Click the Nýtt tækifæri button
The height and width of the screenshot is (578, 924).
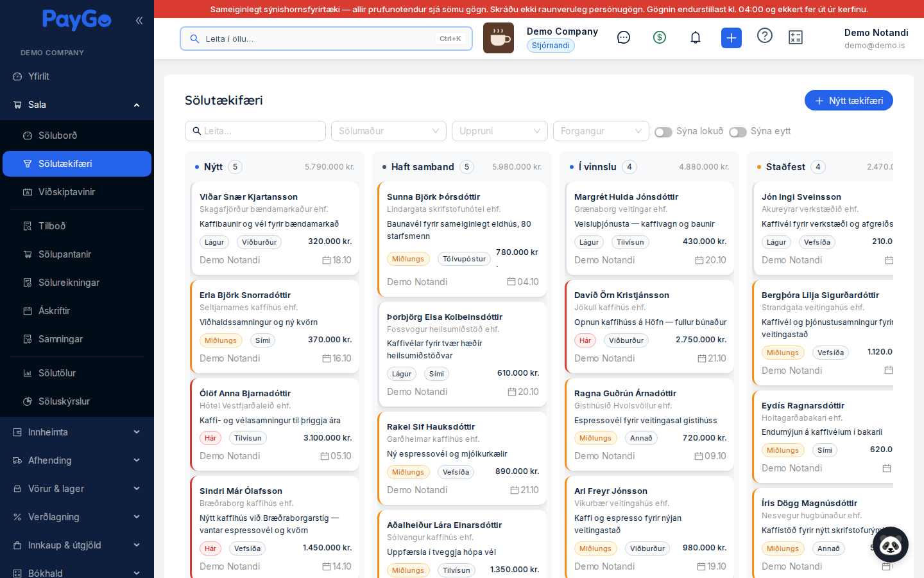[849, 100]
